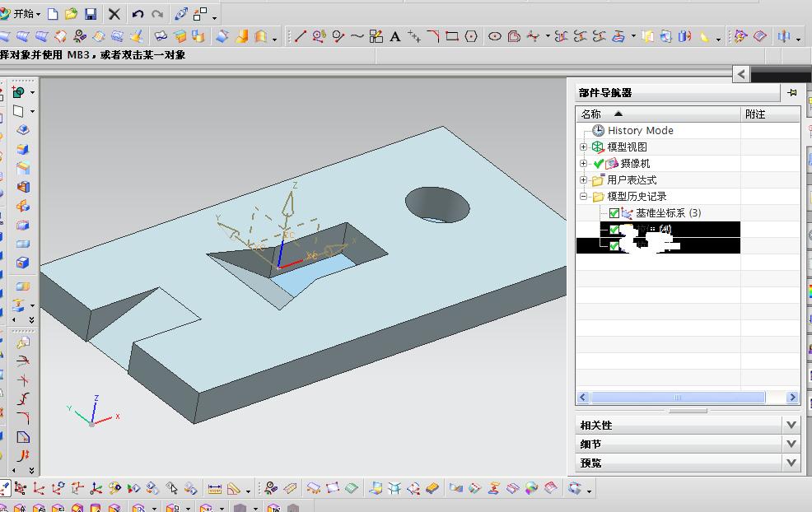This screenshot has height=512, width=812.
Task: Save the part with floppy disk icon
Action: click(91, 14)
